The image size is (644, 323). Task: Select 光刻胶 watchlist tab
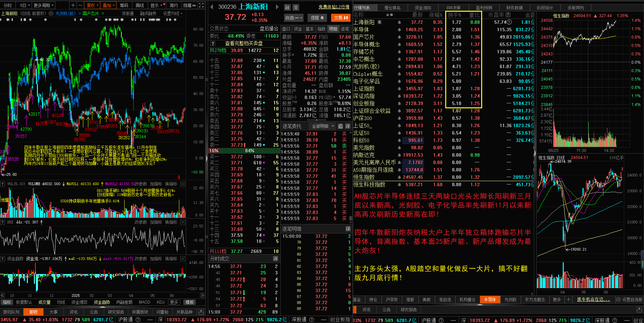click(510, 300)
